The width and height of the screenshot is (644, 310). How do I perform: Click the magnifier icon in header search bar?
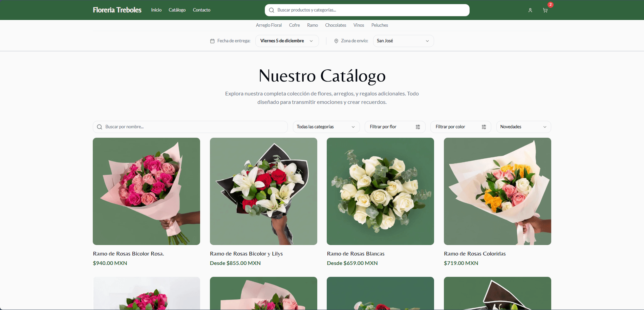point(271,10)
